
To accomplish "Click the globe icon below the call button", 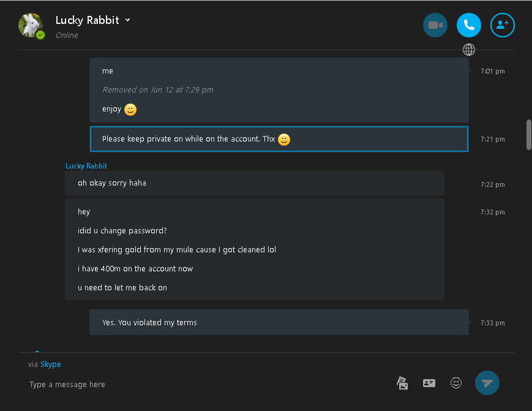I will [468, 50].
